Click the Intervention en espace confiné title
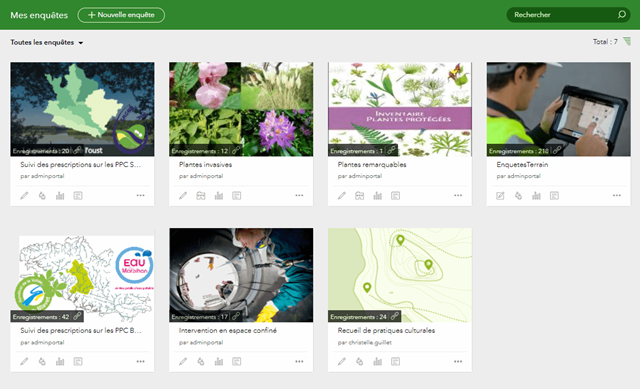The height and width of the screenshot is (389, 640). (x=228, y=330)
